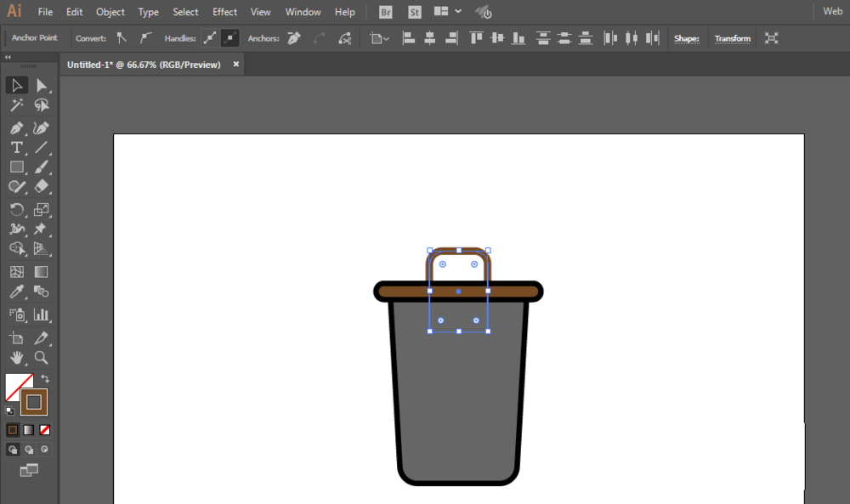Screen dimensions: 850x504
Task: Choose the Hand tool
Action: [16, 357]
